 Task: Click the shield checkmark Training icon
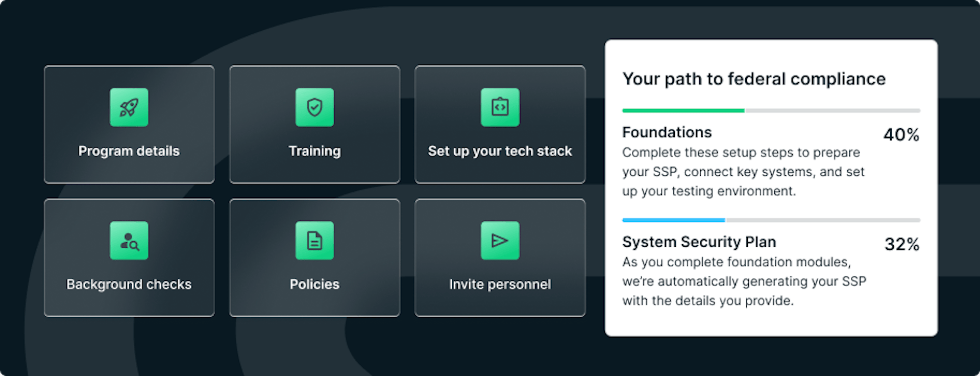pos(314,107)
